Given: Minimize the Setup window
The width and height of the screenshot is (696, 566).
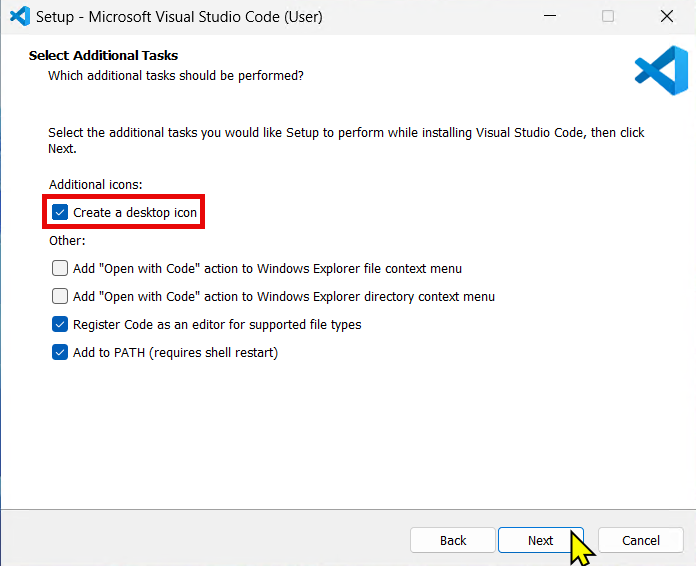Looking at the screenshot, I should pyautogui.click(x=550, y=16).
